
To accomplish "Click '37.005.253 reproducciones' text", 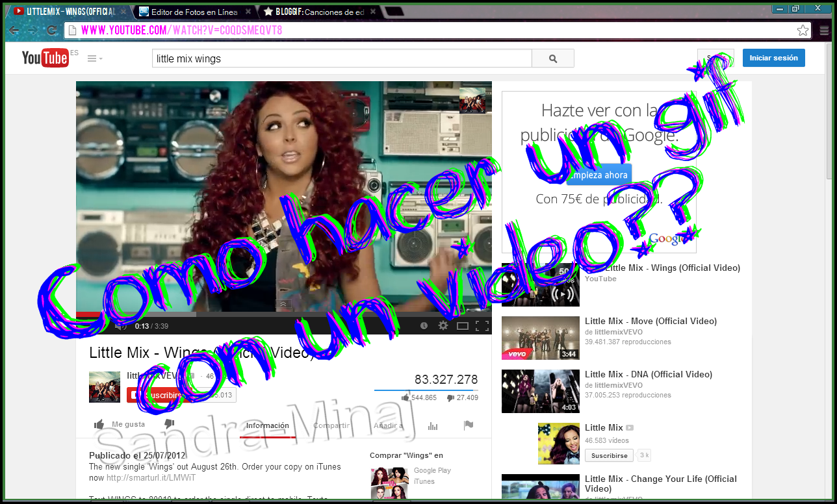I will [x=628, y=395].
